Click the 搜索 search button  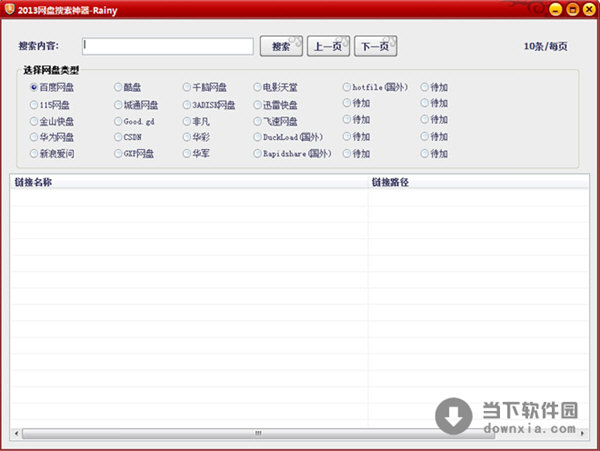281,46
